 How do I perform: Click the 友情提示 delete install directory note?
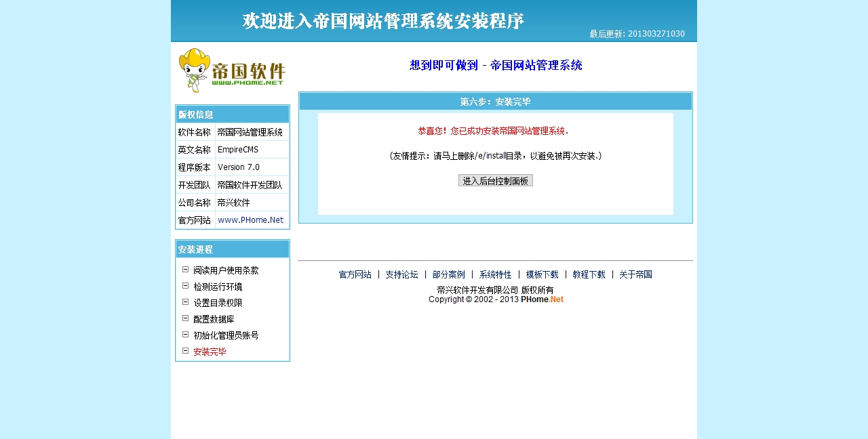point(496,156)
